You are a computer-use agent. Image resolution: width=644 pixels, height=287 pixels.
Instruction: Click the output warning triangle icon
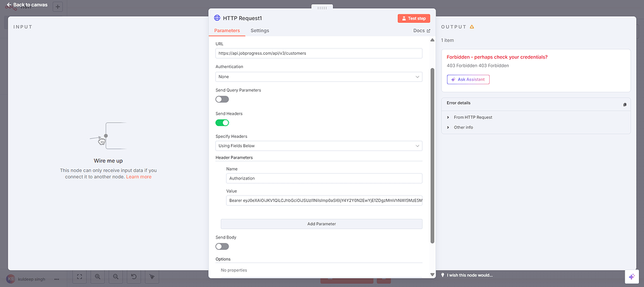[472, 27]
